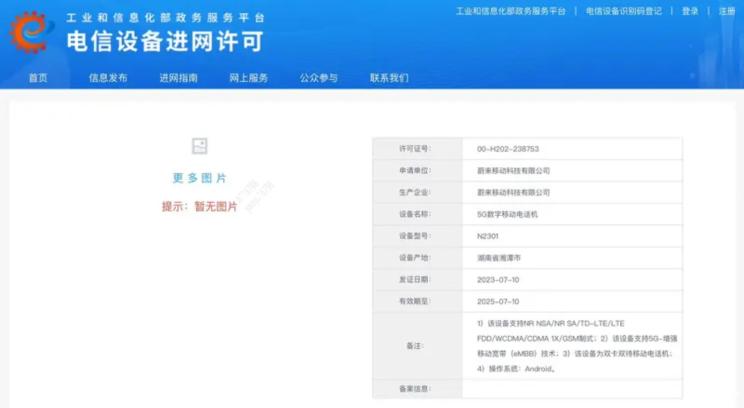Open the 首页 navigation tab
The image size is (744, 408).
click(x=38, y=78)
